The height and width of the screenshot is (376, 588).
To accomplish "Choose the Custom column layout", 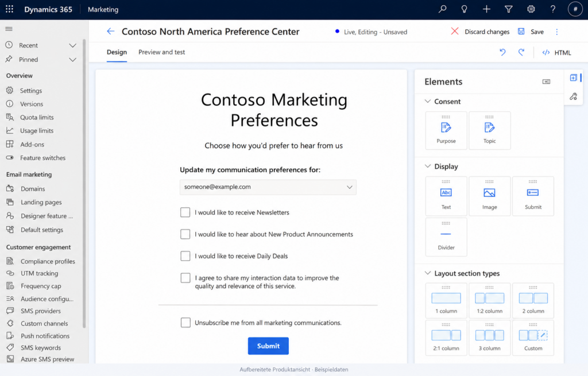I will [x=533, y=338].
